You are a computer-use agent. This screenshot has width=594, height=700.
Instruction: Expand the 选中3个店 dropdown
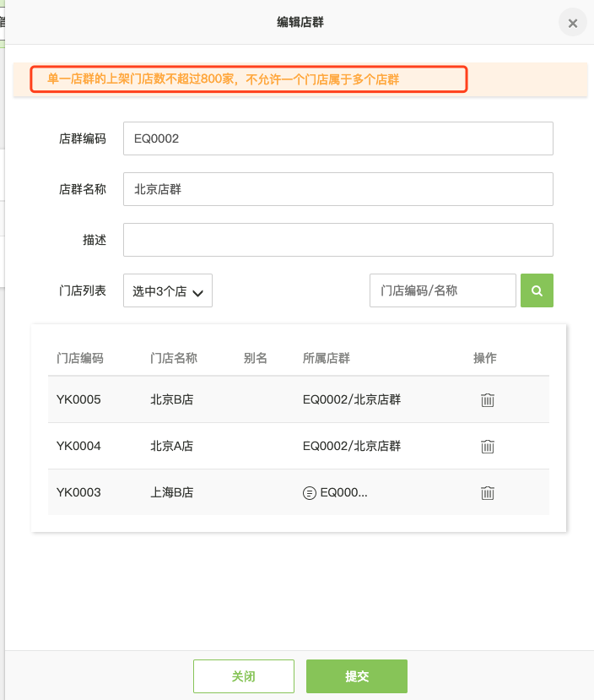tap(168, 290)
